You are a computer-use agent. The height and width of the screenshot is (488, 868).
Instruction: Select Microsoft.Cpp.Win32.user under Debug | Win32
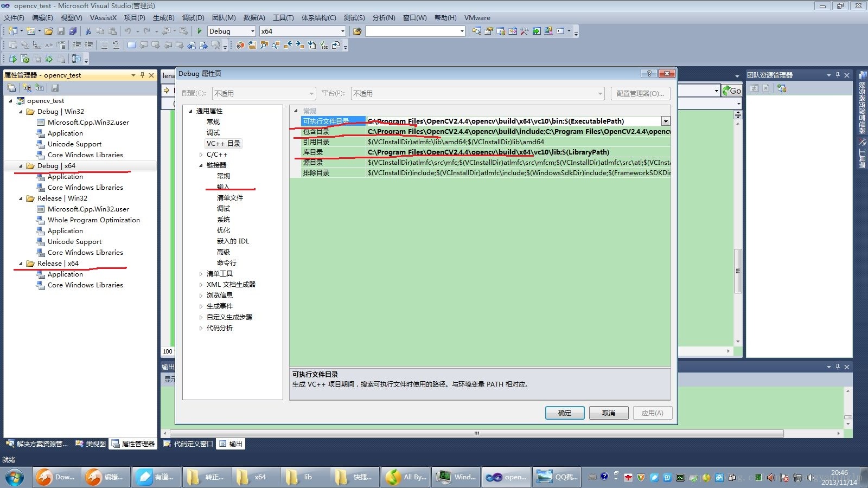[88, 123]
